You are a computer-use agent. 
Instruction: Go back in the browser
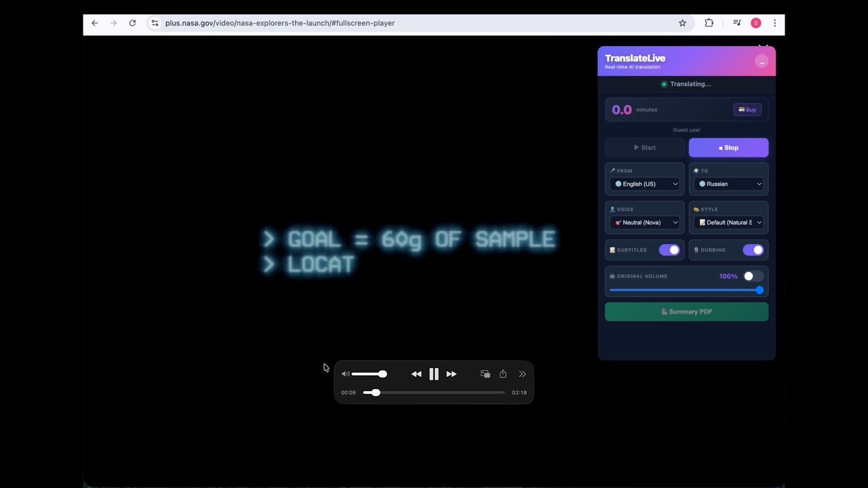click(95, 23)
